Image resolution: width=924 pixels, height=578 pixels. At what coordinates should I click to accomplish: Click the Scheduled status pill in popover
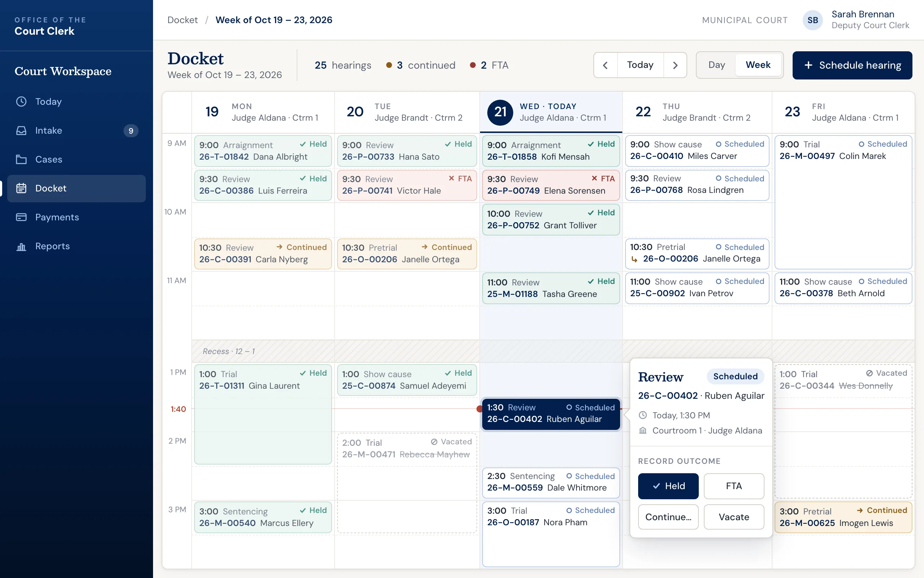point(735,376)
